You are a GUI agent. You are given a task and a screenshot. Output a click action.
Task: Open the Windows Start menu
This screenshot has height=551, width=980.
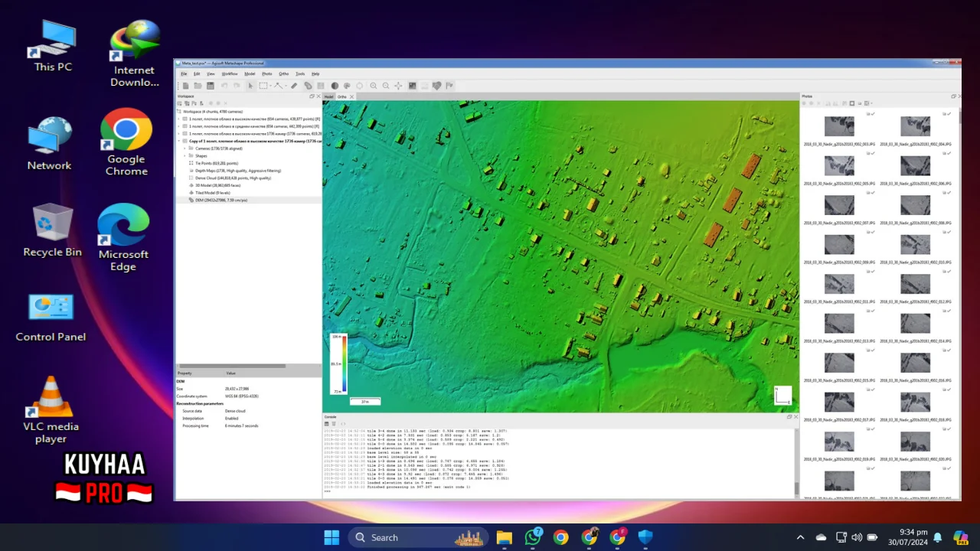[x=332, y=537]
